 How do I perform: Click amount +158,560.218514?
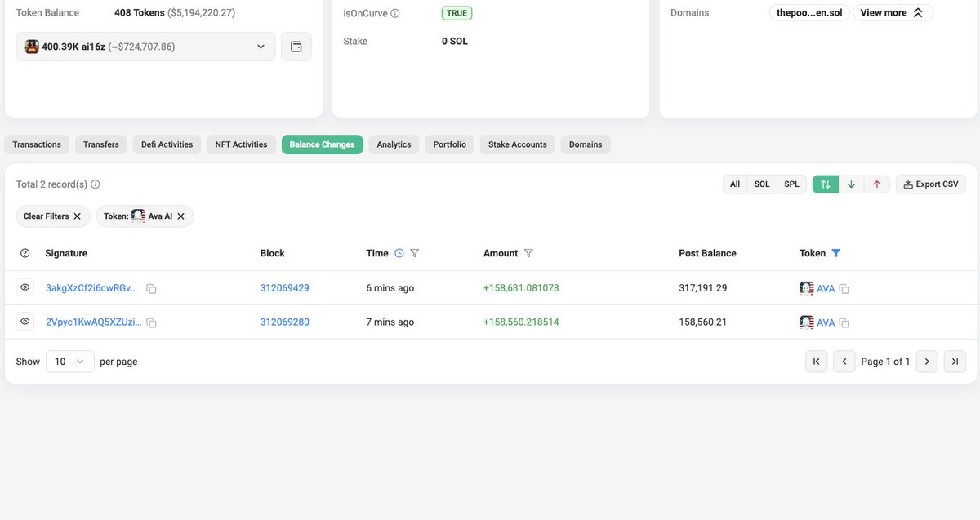[x=521, y=322]
